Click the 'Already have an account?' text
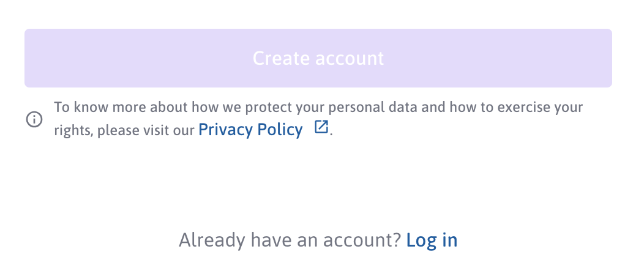The width and height of the screenshot is (644, 279). [290, 240]
